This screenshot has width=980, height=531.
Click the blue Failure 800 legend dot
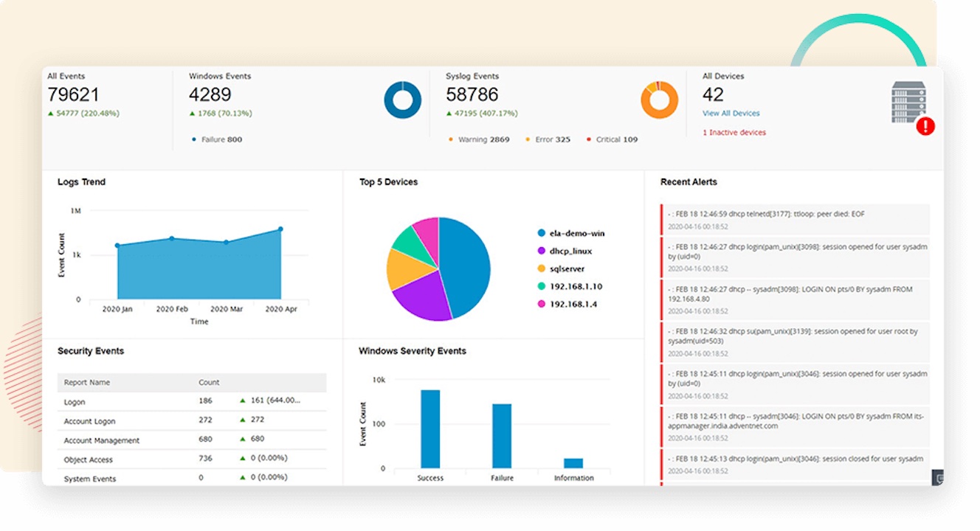pos(194,139)
